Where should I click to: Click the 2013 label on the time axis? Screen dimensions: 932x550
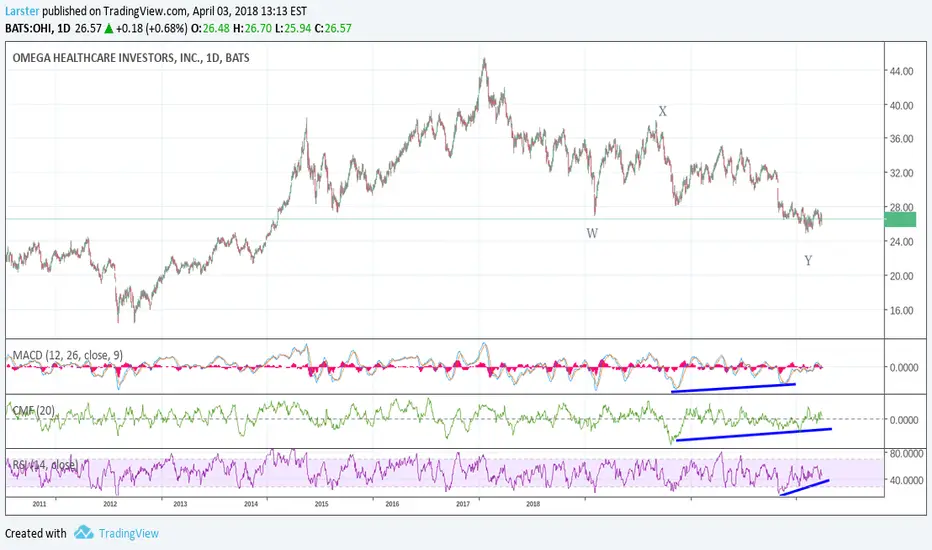coord(180,504)
